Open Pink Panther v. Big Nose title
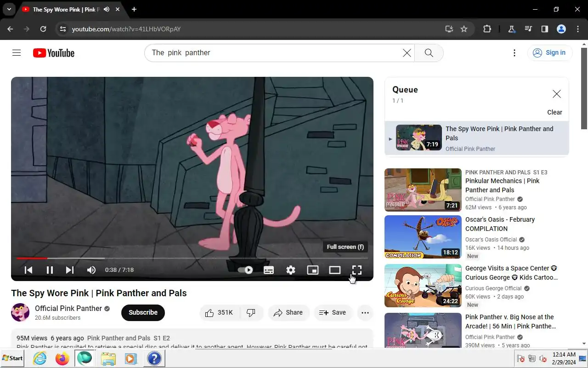Viewport: 588px width, 368px height. click(x=510, y=322)
